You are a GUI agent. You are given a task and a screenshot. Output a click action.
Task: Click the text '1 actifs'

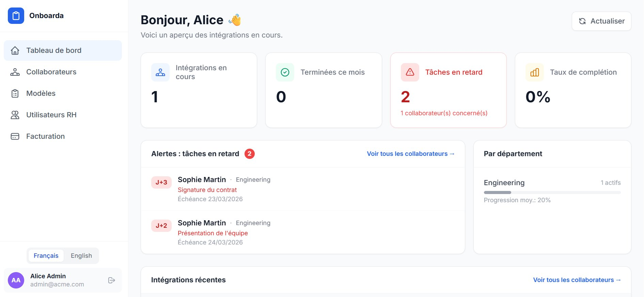coord(611,183)
